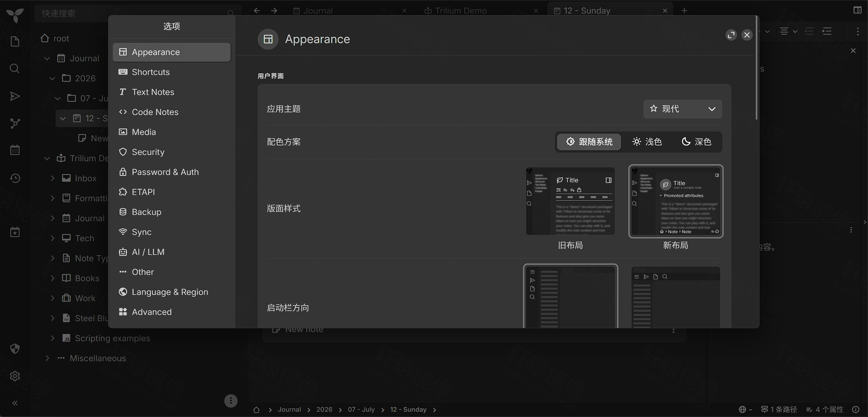Click the breadcrumb home icon
This screenshot has height=417, width=868.
coord(257,410)
